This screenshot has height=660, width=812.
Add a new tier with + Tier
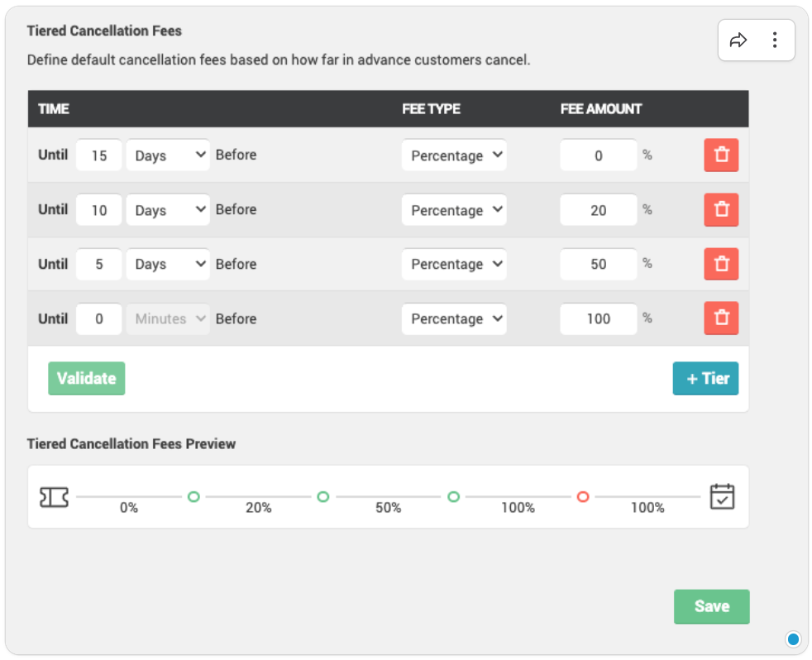[x=706, y=379]
